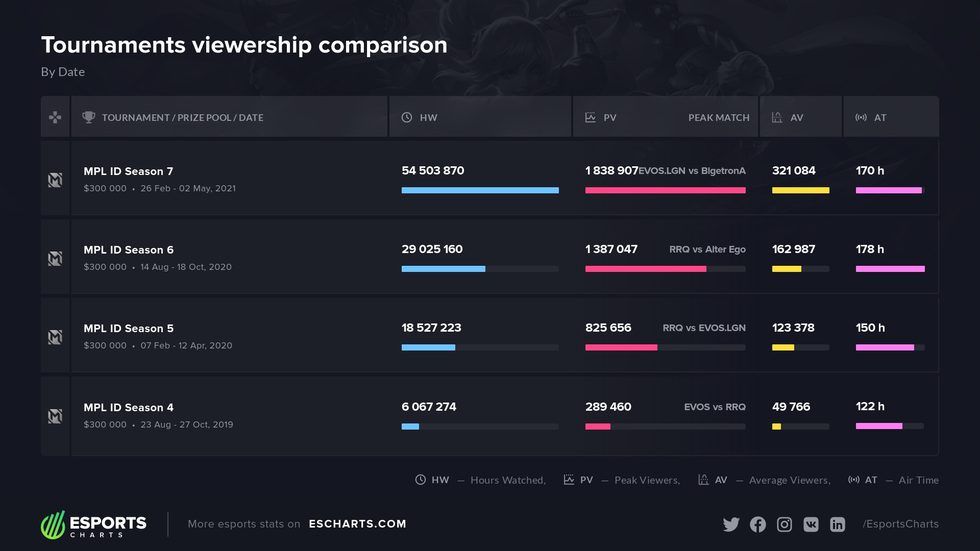The height and width of the screenshot is (551, 980).
Task: Sort by HW column header
Action: (x=428, y=117)
